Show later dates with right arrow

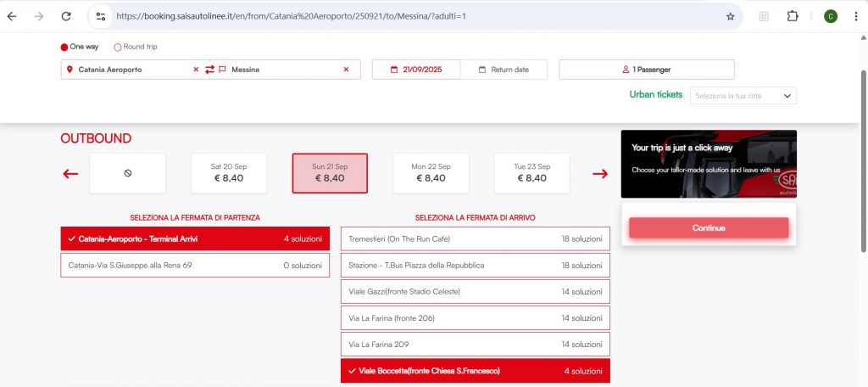tap(600, 174)
